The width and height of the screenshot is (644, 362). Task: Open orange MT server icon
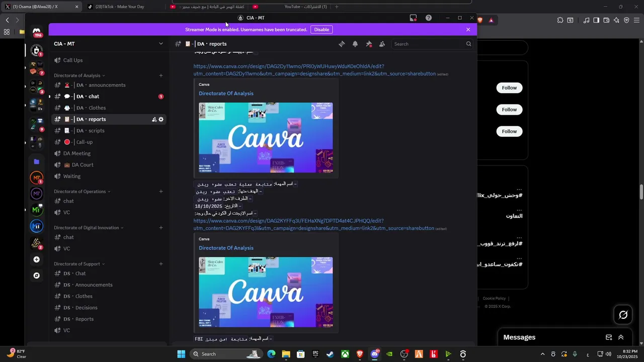[x=36, y=177]
